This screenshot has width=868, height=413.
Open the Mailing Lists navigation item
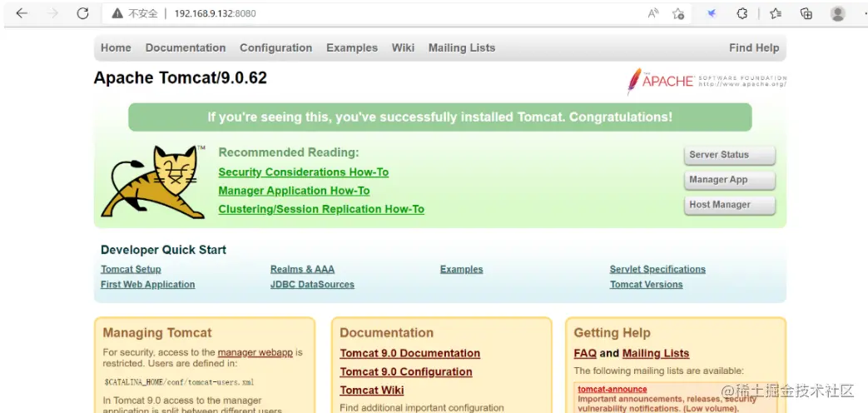tap(462, 47)
